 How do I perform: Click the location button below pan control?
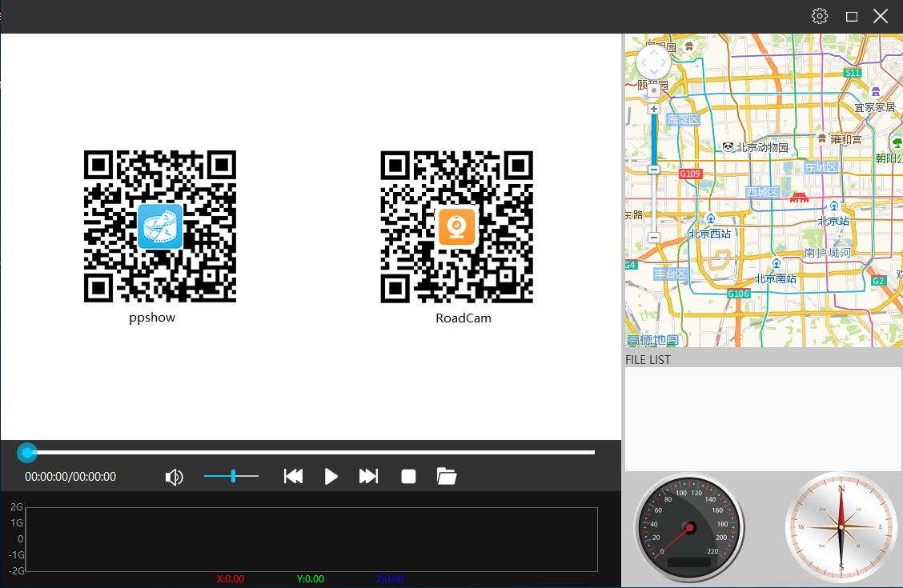click(x=654, y=90)
